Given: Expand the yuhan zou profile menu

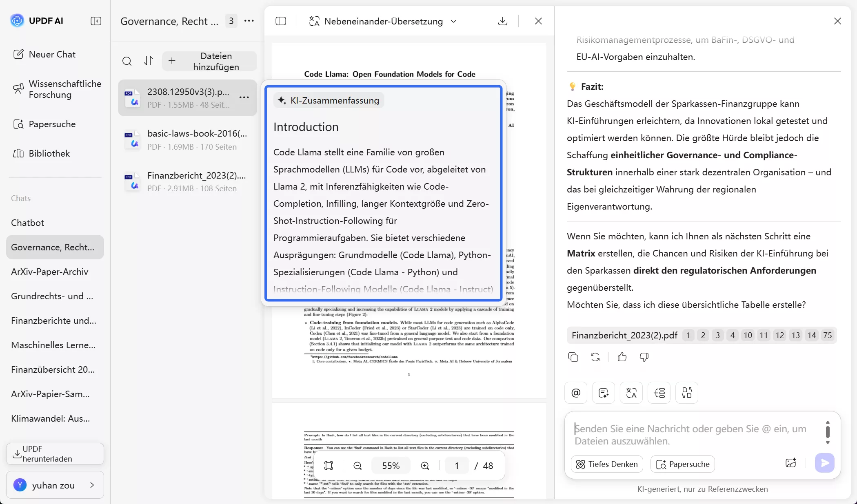Looking at the screenshot, I should click(x=92, y=485).
